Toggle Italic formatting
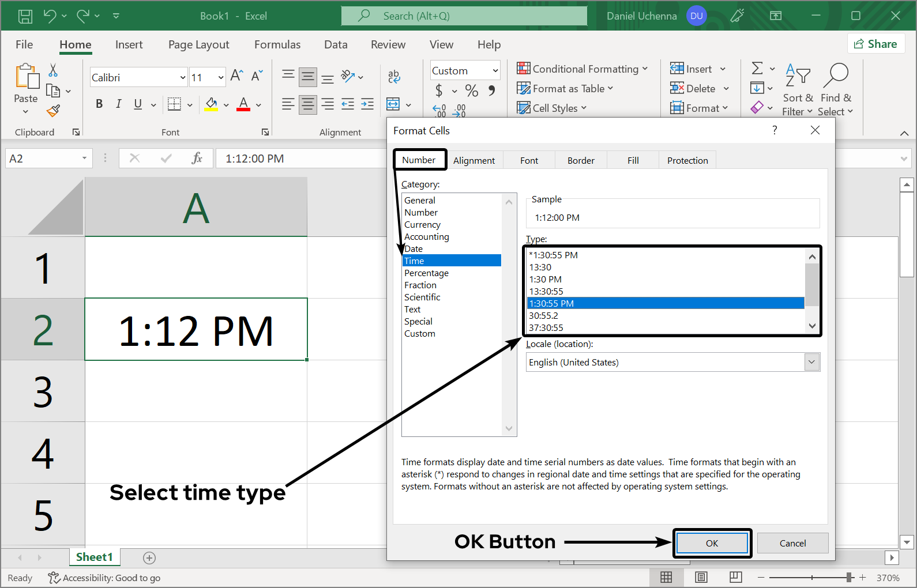 point(118,104)
